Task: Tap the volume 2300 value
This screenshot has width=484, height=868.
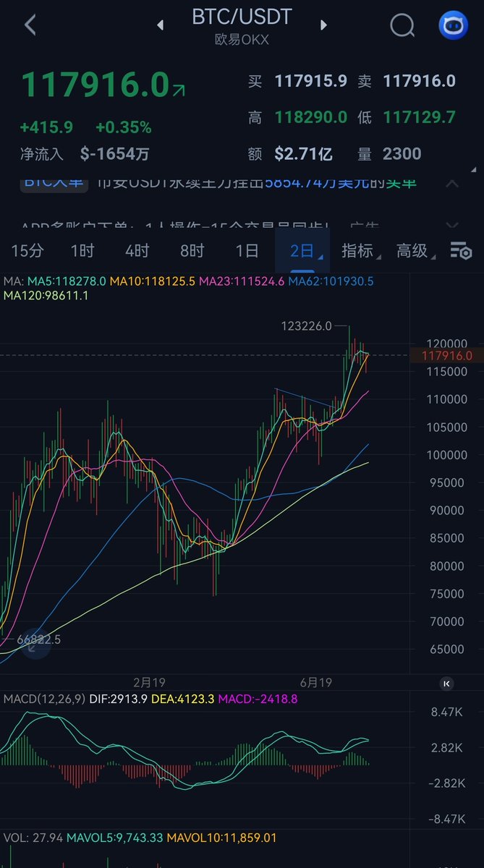Action: tap(402, 153)
